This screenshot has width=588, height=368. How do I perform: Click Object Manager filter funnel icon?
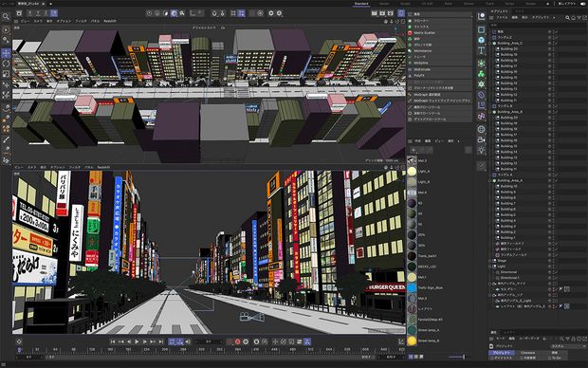click(x=579, y=18)
